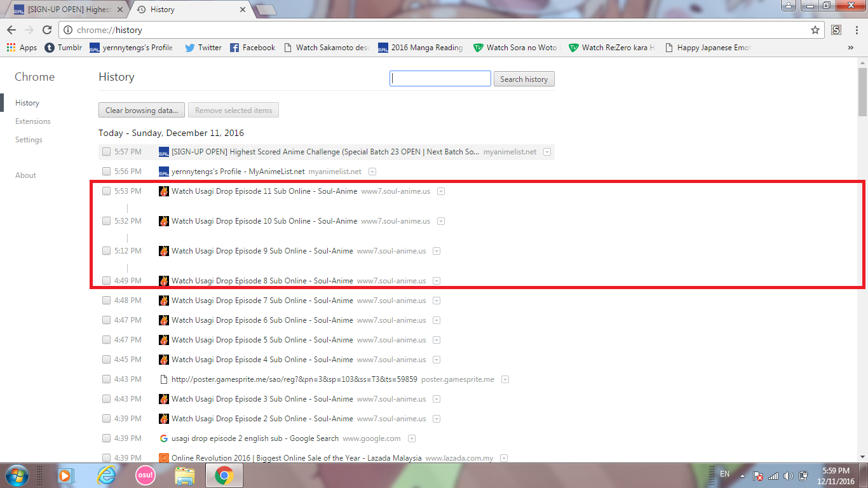This screenshot has height=488, width=868.
Task: Check the box for Usagi Drop Episode 7
Action: pyautogui.click(x=106, y=301)
